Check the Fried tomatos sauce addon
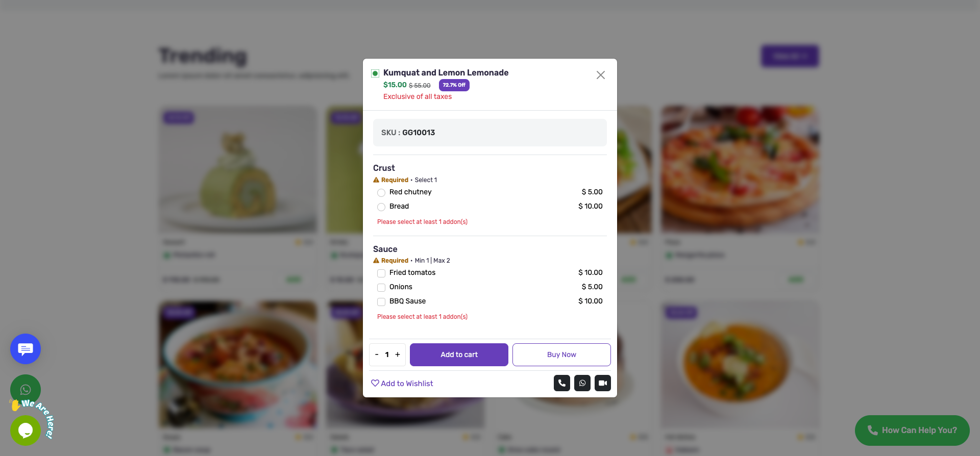 [381, 273]
